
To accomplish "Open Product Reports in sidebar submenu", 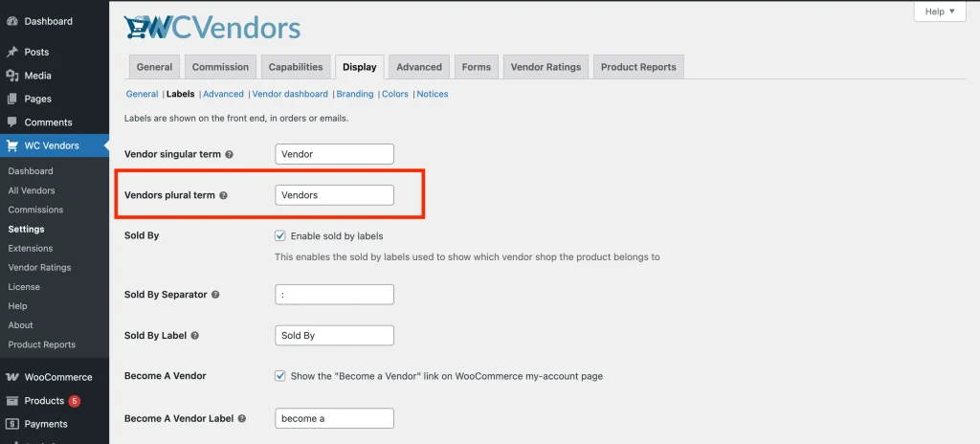I will tap(42, 344).
